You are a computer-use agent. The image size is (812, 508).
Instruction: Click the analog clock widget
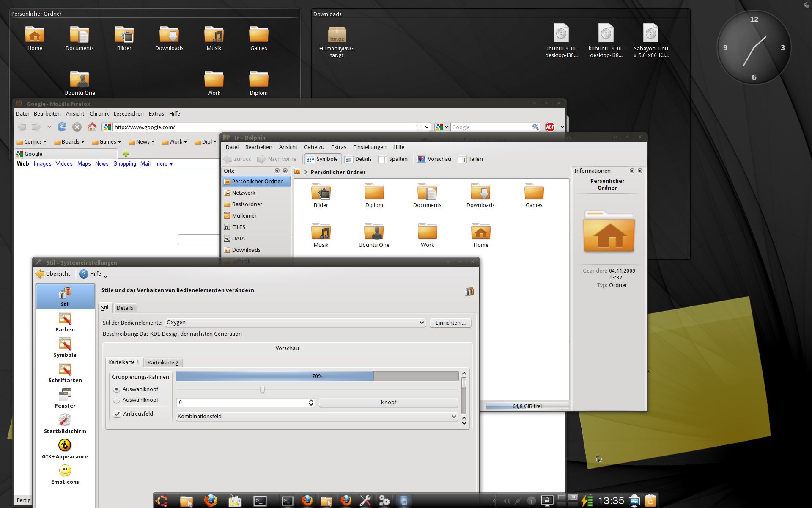754,47
